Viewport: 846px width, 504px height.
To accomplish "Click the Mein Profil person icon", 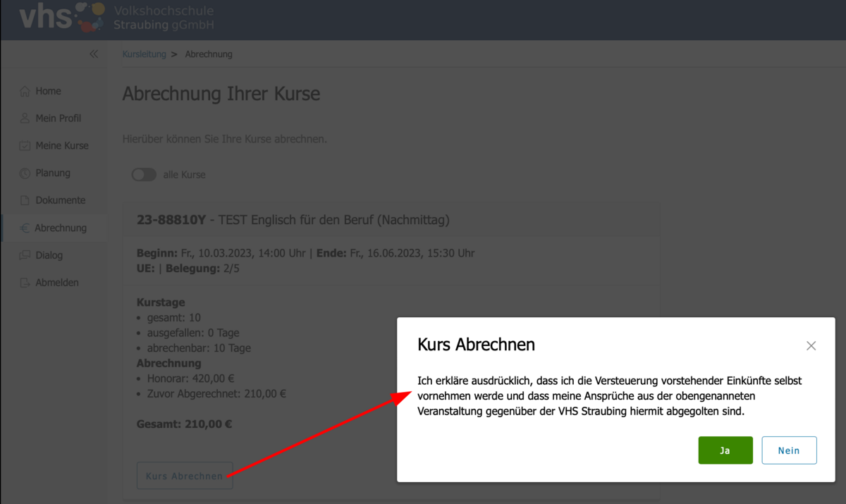I will pos(25,118).
